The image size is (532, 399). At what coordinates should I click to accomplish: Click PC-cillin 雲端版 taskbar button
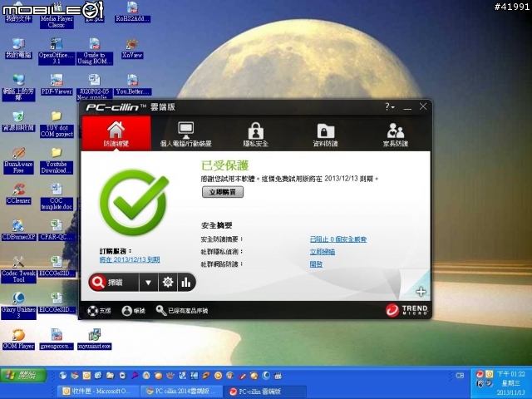[264, 392]
